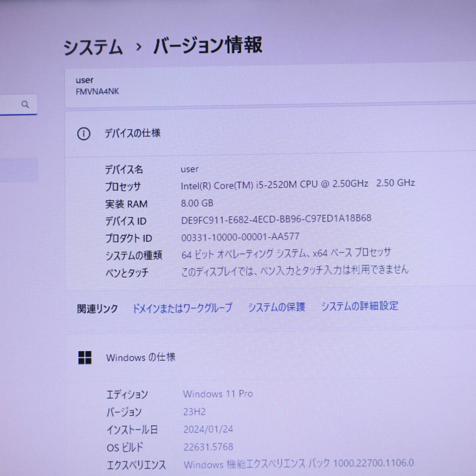
Task: Click the search input field
Action: [18, 105]
